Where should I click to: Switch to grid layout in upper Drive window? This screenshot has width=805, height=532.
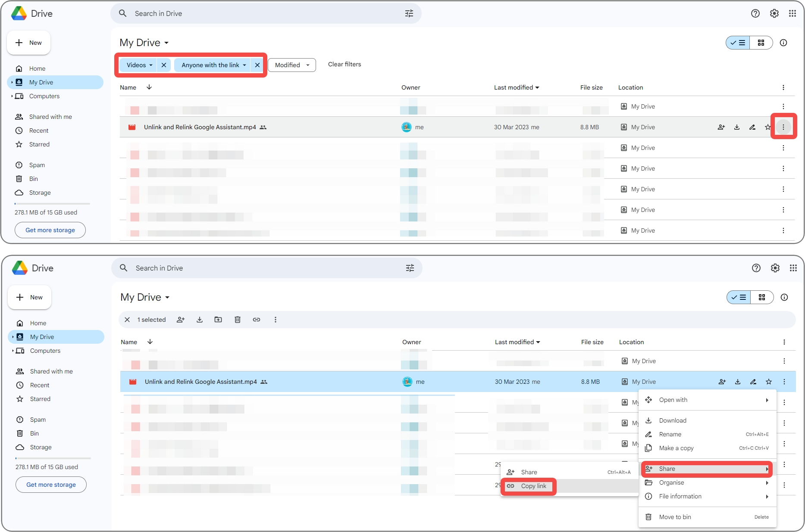click(x=761, y=43)
